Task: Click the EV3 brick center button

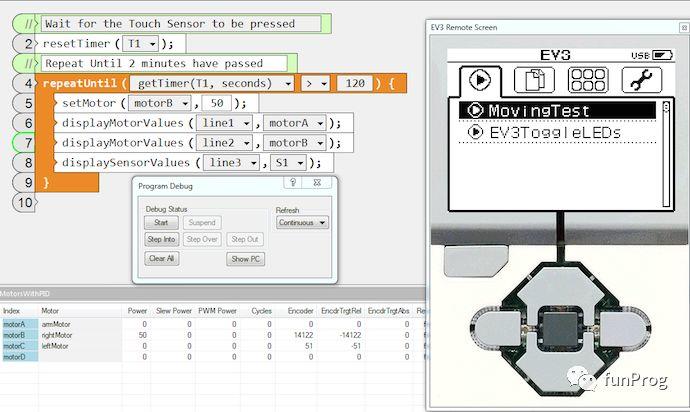Action: click(x=560, y=328)
